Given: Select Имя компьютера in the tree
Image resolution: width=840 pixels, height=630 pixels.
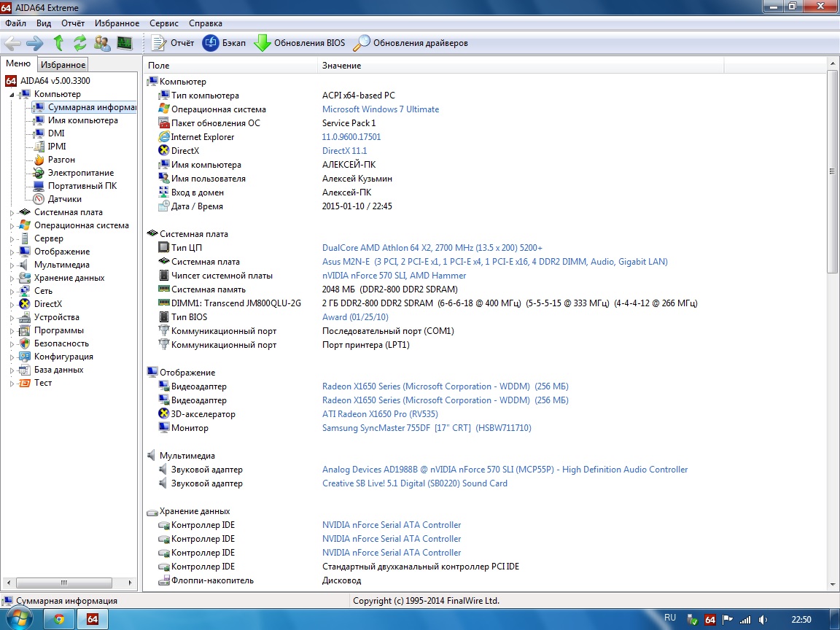Looking at the screenshot, I should 82,120.
